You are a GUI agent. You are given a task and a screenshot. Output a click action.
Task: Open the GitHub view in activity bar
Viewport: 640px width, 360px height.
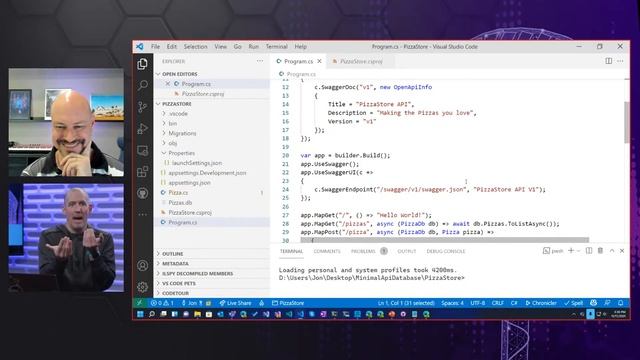pyautogui.click(x=142, y=193)
